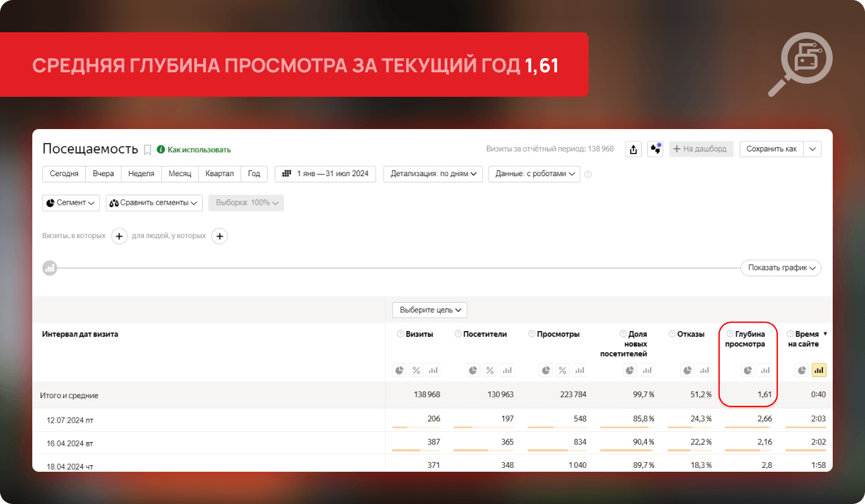This screenshot has height=504, width=865.
Task: Open the Выберите цель dropdown
Action: (x=430, y=310)
